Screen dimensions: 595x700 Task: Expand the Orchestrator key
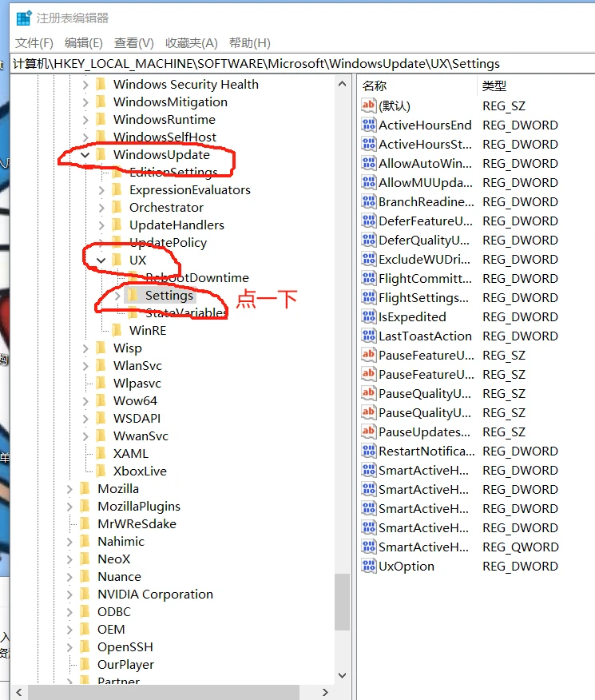(101, 208)
